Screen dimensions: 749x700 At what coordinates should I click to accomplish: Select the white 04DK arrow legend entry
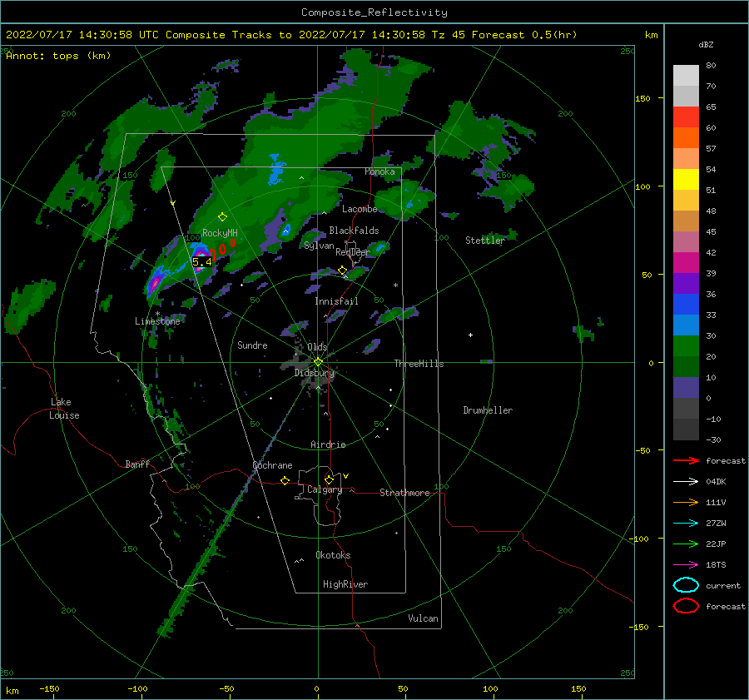pos(686,482)
